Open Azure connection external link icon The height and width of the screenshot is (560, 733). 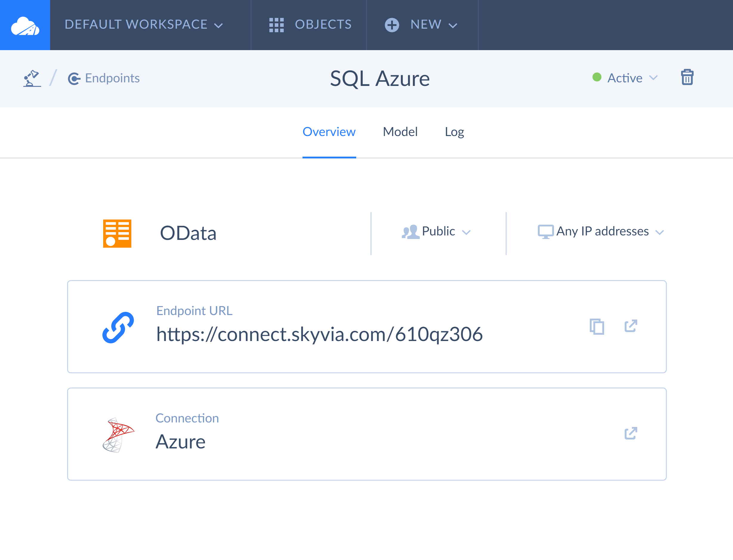pos(631,433)
